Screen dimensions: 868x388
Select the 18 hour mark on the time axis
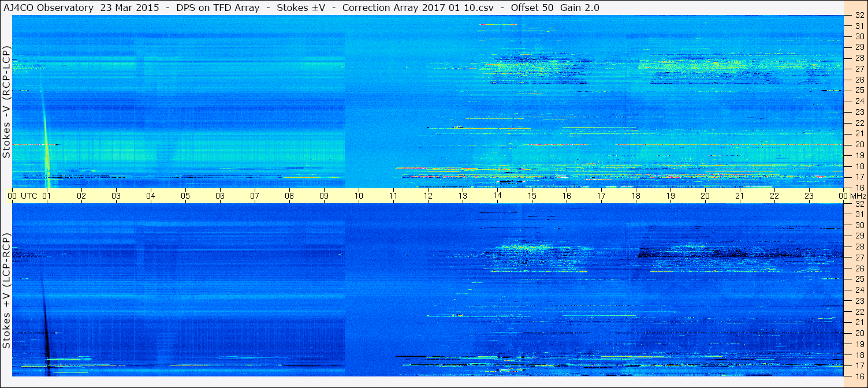pyautogui.click(x=636, y=196)
